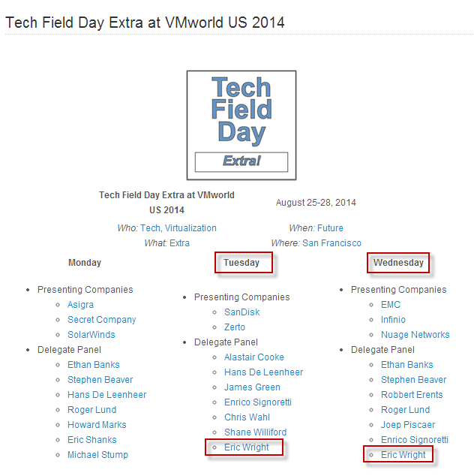Viewport: 474px width, 476px height.
Task: Open Chris Wahl's delegate link
Action: 246,417
